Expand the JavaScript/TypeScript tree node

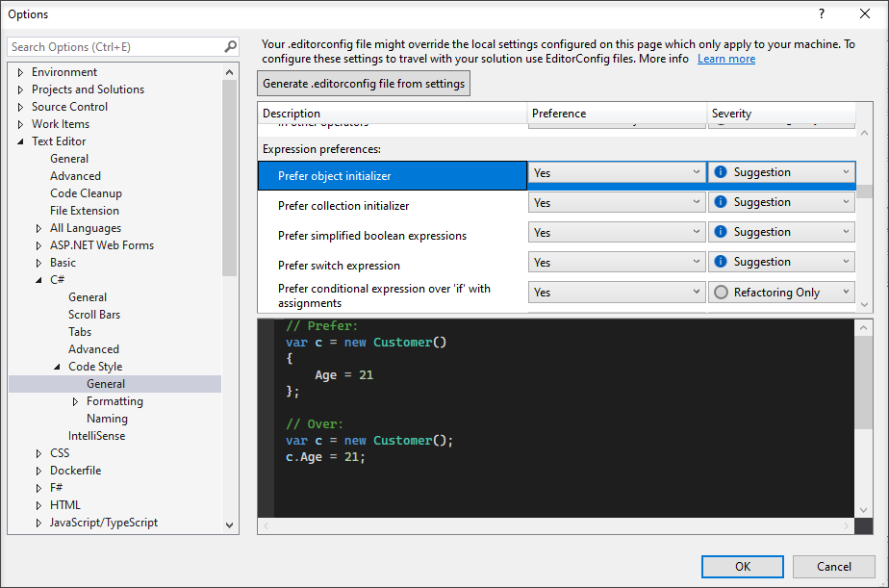(x=37, y=522)
